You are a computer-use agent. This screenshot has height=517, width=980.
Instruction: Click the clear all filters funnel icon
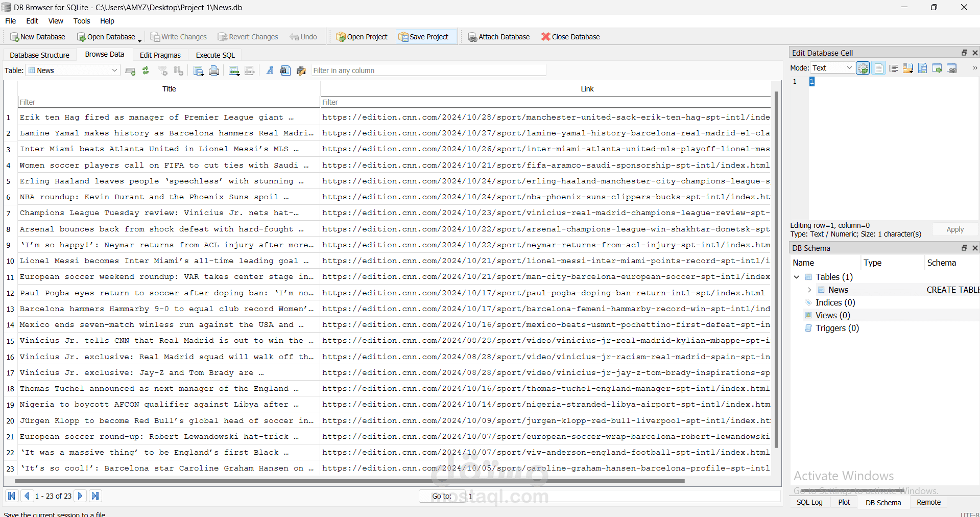(163, 70)
